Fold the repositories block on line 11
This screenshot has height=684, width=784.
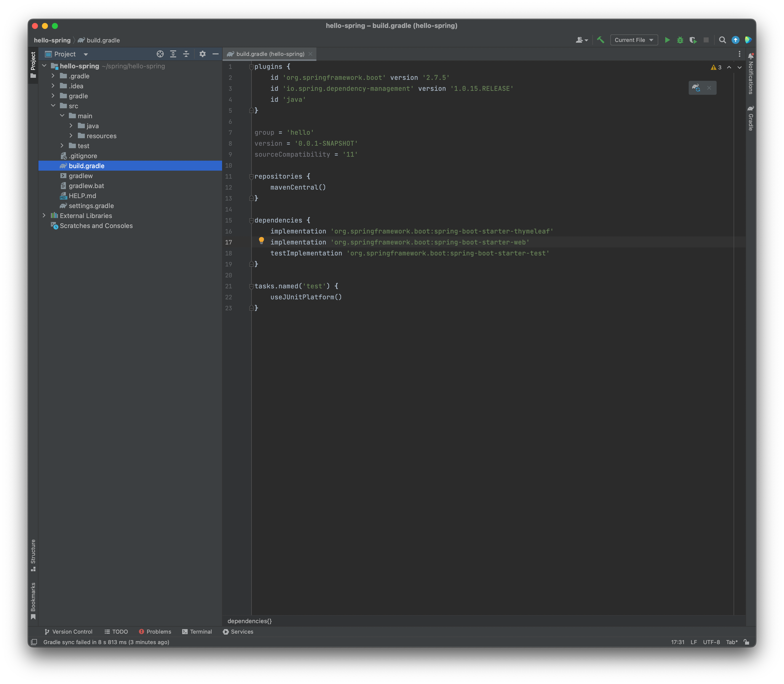tap(251, 177)
